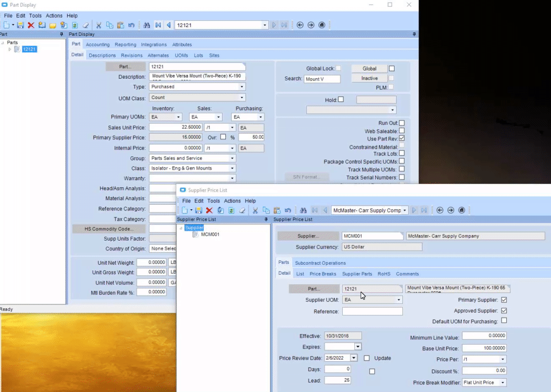This screenshot has height=392, width=551.
Task: Click Save icon in Part Display toolbar
Action: (x=20, y=25)
